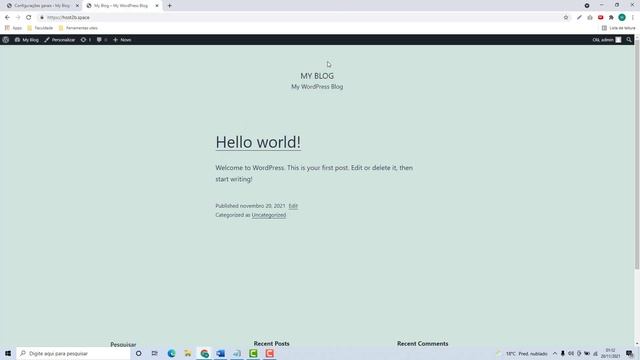Open File Explorer from the taskbar

(x=188, y=353)
